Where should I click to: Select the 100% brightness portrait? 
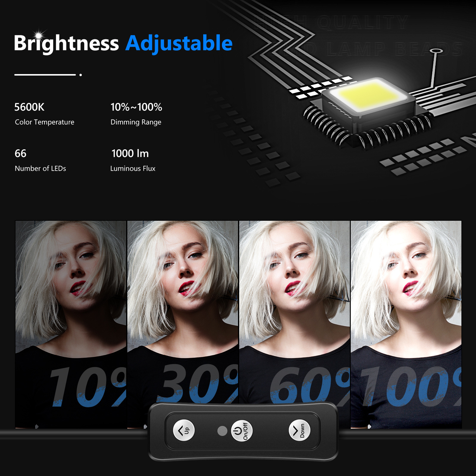[406, 324]
